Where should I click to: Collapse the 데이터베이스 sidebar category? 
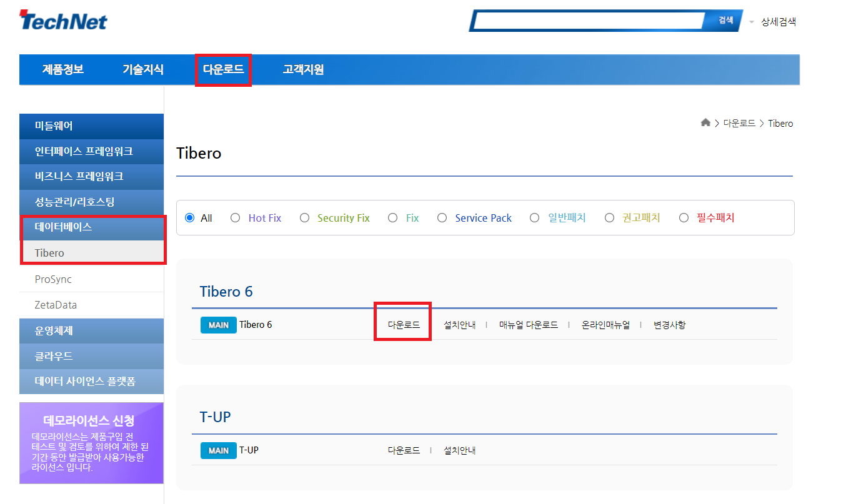[x=91, y=227]
